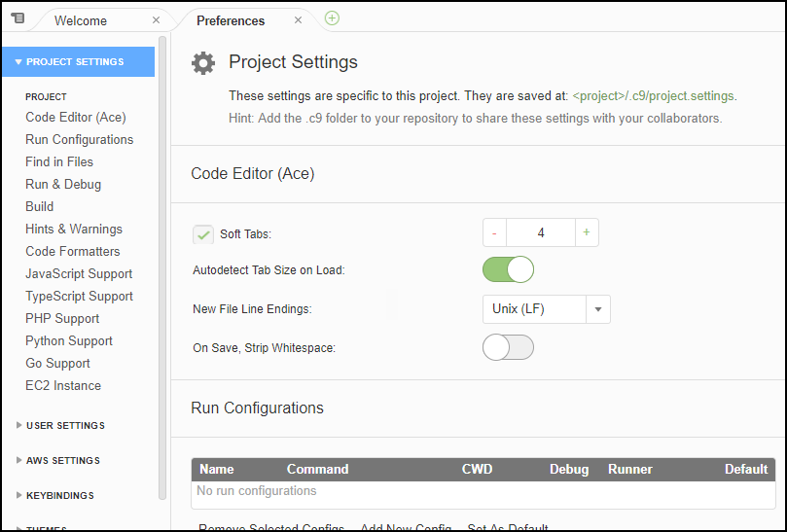This screenshot has height=532, width=787.
Task: Switch to the Welcome tab
Action: (x=81, y=20)
